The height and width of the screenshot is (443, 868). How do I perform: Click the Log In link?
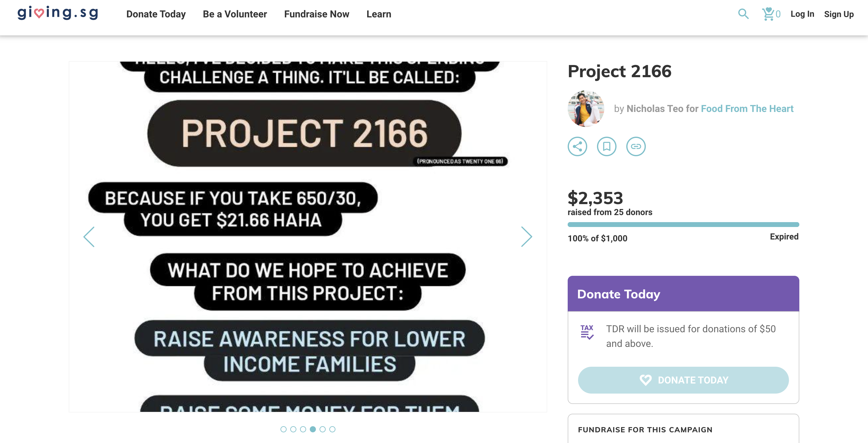[802, 14]
